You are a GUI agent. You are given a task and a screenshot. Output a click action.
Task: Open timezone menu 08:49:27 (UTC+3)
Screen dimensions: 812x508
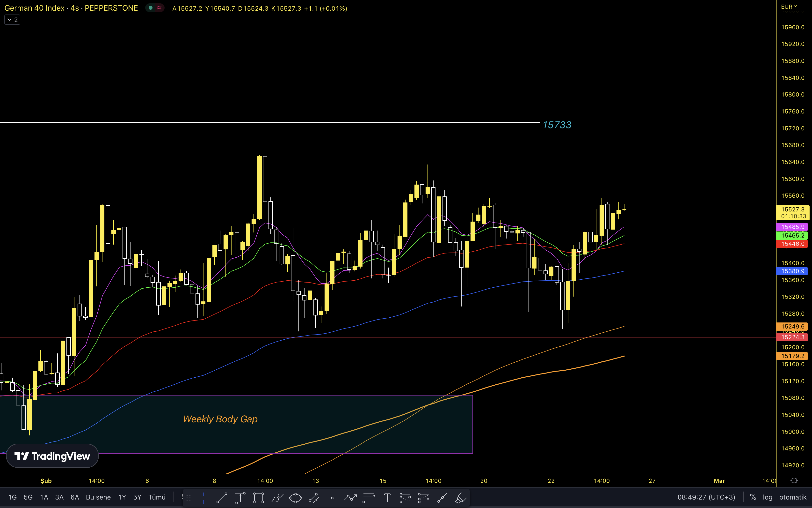point(706,497)
